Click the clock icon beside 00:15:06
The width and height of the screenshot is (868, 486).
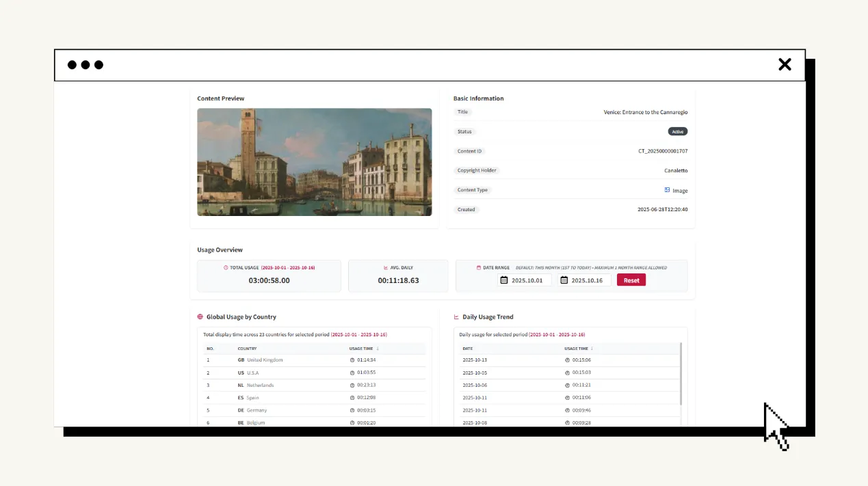567,360
